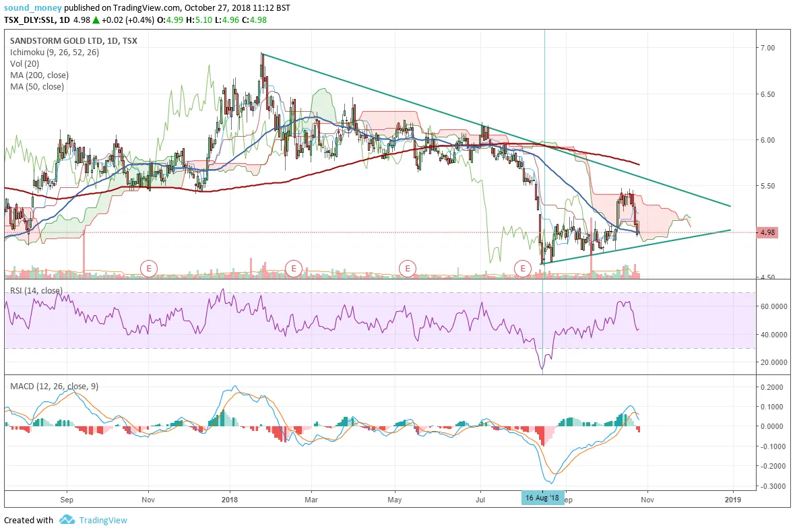Open the TradingView link at bottom

[x=103, y=521]
